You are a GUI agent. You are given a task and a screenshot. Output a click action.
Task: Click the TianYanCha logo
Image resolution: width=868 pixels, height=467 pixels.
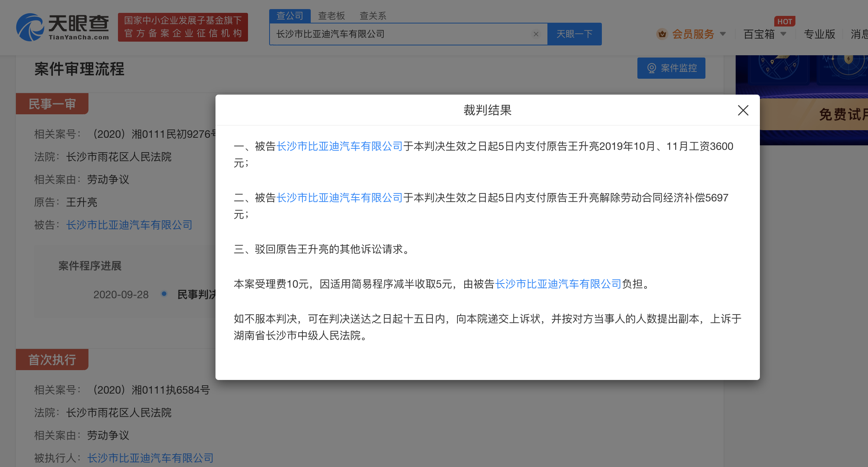pos(63,27)
